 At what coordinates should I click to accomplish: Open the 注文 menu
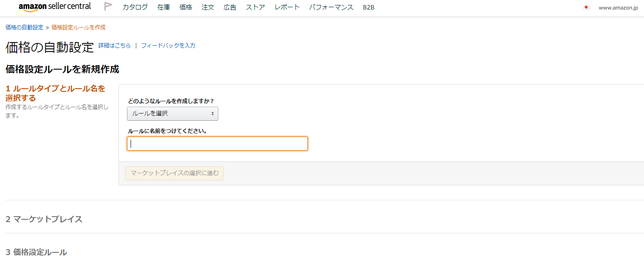point(208,7)
